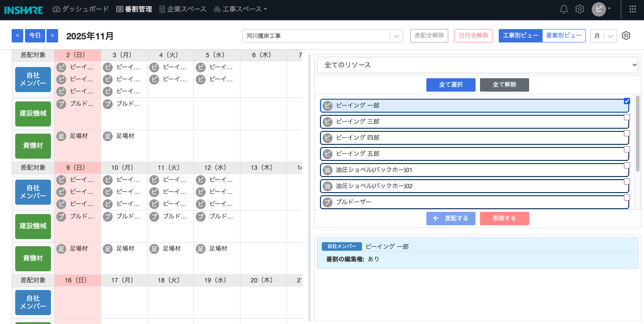The image size is (644, 324).
Task: Click ブルドーザー icon on 12（水）
Action: [201, 217]
